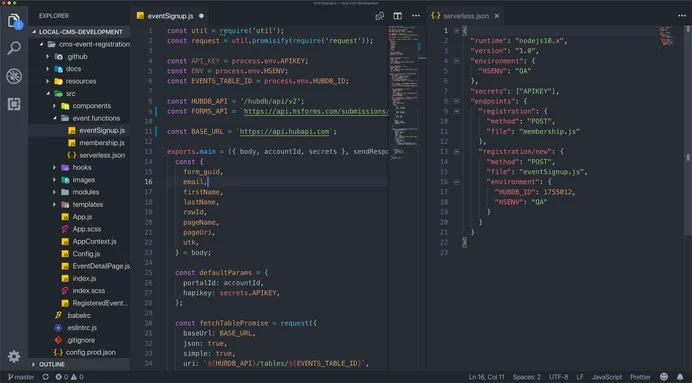Screen dimensions: 692x383
Task: Fold the JSON root object at line 1
Action: pos(456,30)
